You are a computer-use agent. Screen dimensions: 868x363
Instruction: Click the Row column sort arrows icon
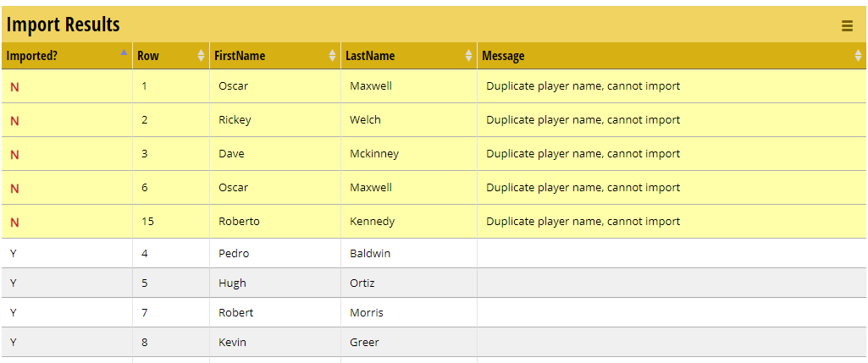tap(201, 56)
